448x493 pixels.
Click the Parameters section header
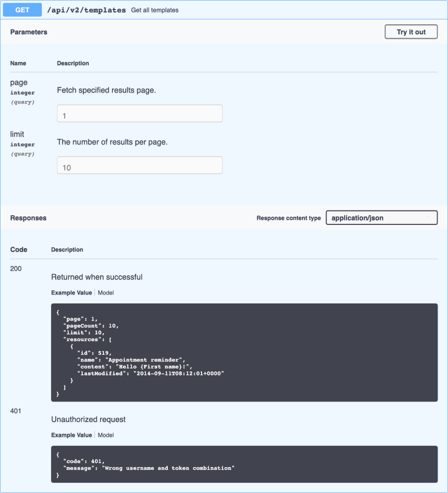coord(30,32)
